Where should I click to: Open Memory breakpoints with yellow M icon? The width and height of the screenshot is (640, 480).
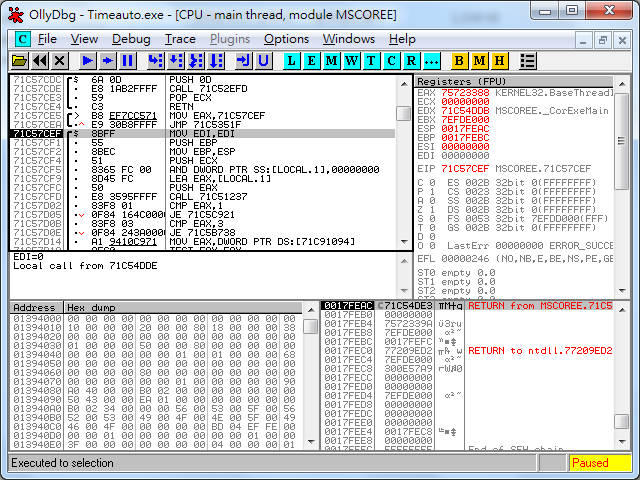tap(479, 61)
